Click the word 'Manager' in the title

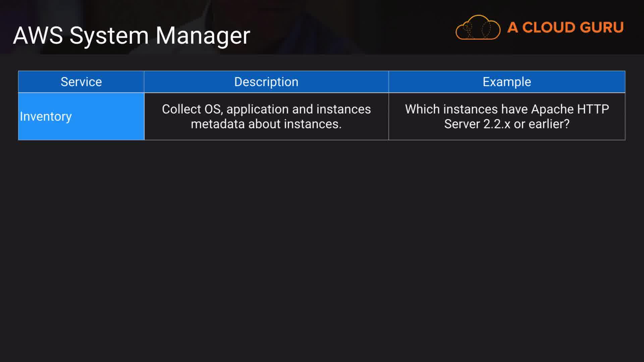203,36
